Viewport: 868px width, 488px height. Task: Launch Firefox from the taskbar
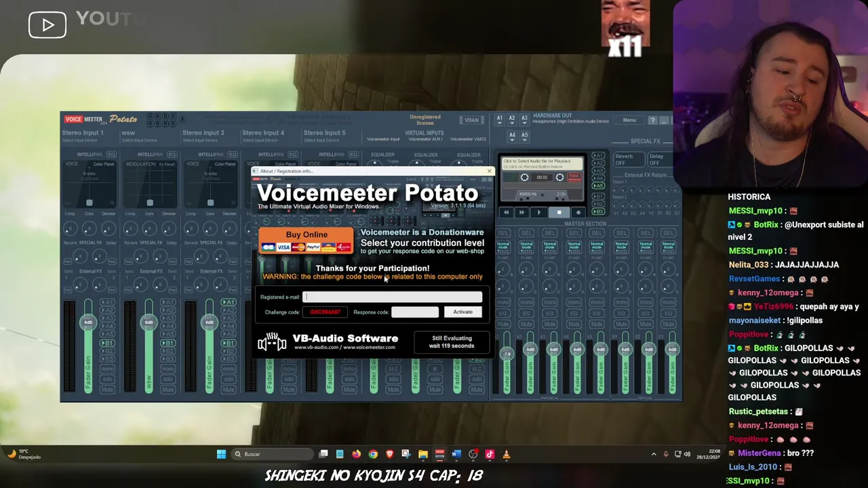356,454
